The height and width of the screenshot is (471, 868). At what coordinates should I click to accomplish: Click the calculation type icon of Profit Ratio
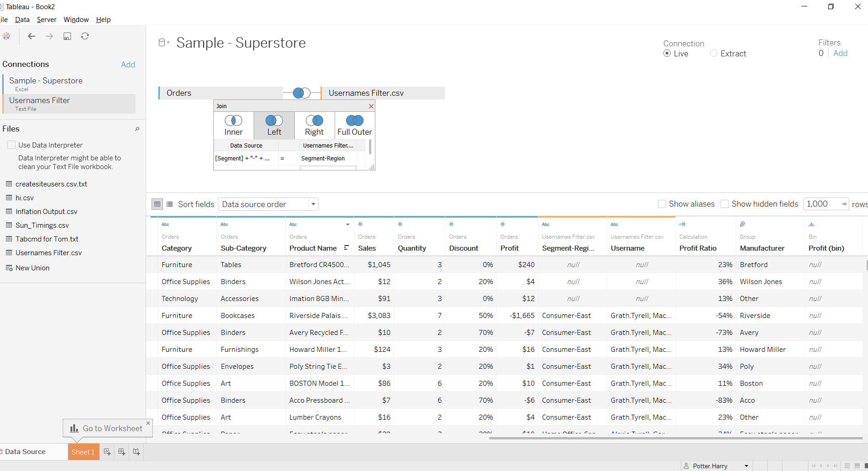(x=683, y=224)
